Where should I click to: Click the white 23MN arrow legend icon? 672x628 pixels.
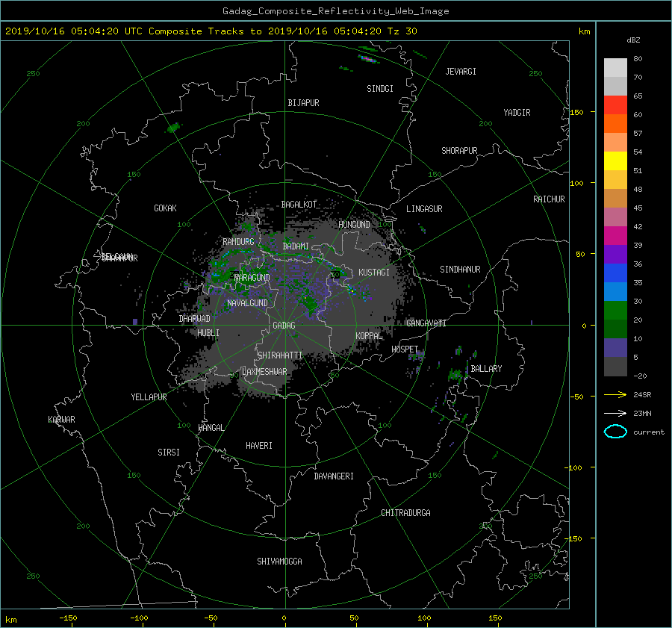tap(615, 413)
